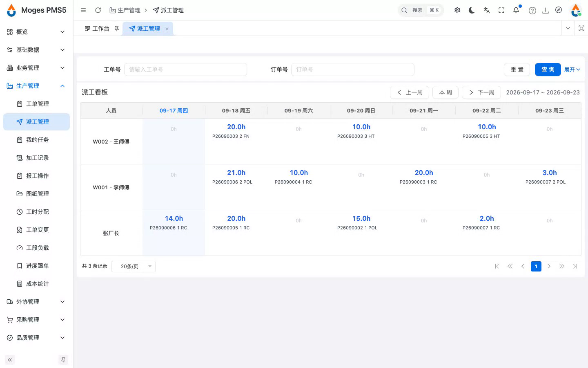Image resolution: width=588 pixels, height=368 pixels.
Task: Click the download icon in header
Action: pos(546,11)
